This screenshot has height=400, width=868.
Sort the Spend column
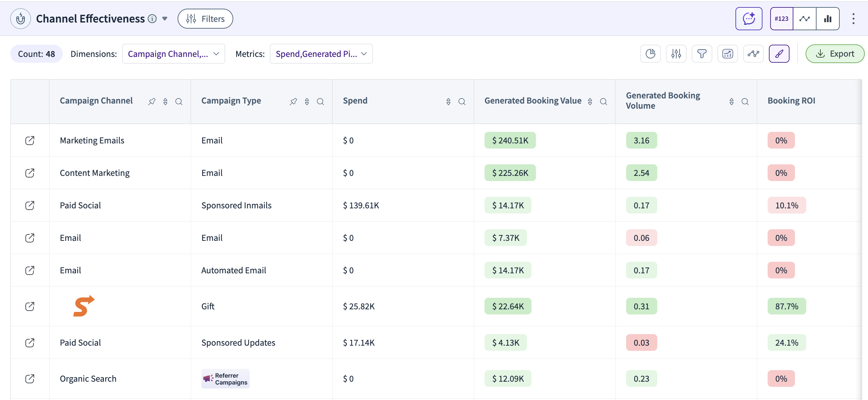click(x=448, y=101)
